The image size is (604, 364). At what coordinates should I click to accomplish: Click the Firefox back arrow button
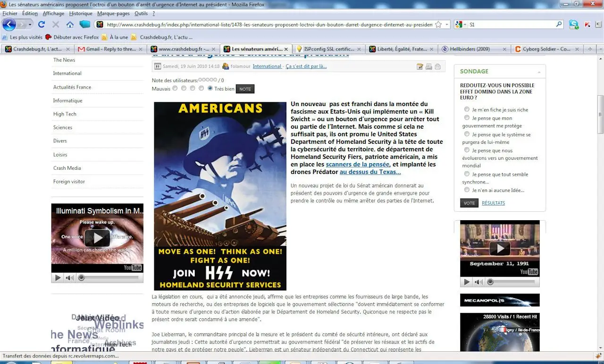tap(9, 25)
